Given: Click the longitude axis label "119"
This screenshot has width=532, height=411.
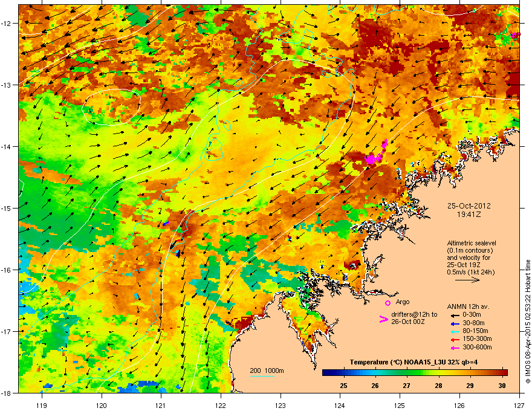Looking at the screenshot, I should (42, 405).
